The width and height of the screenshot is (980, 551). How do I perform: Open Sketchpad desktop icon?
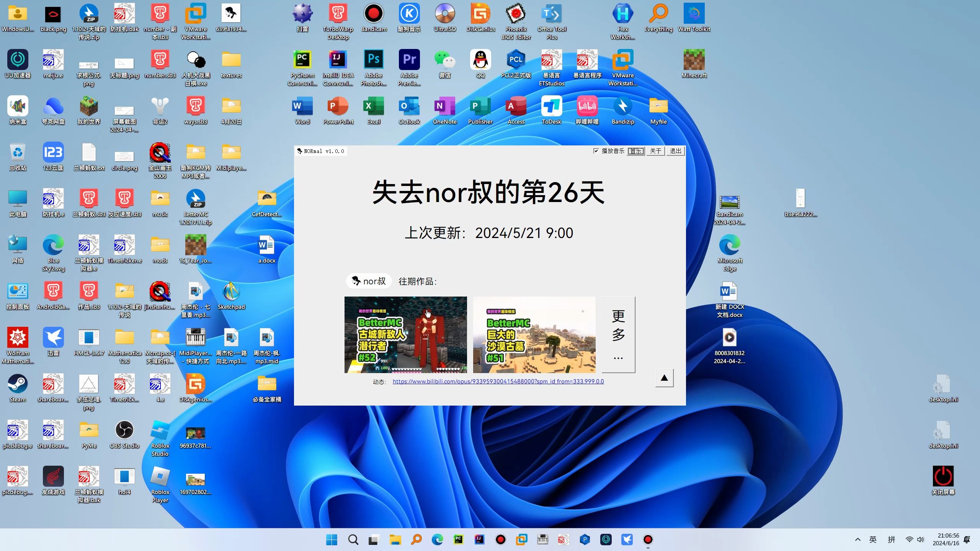point(231,296)
